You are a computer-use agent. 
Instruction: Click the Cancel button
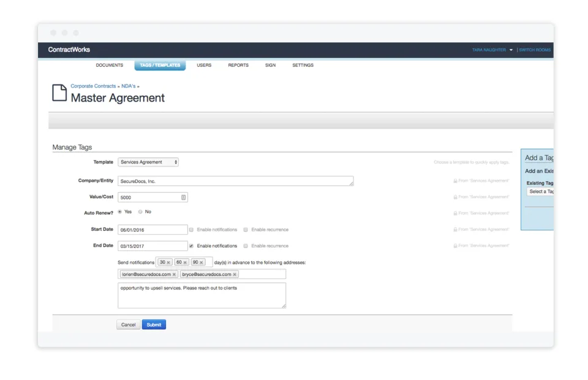[x=128, y=324]
